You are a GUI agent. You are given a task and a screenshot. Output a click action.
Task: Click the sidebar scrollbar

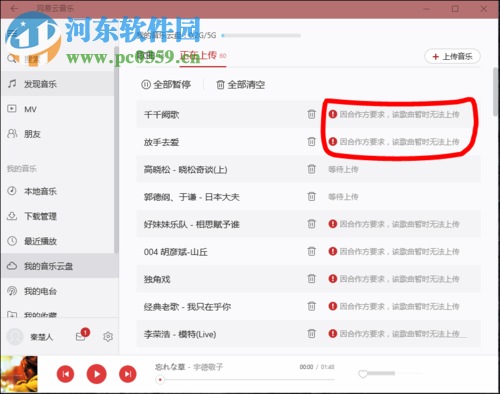point(116,150)
